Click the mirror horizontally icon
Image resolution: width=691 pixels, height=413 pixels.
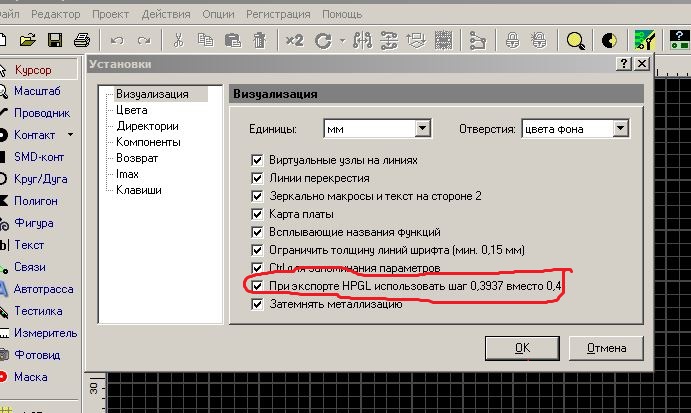coord(362,41)
